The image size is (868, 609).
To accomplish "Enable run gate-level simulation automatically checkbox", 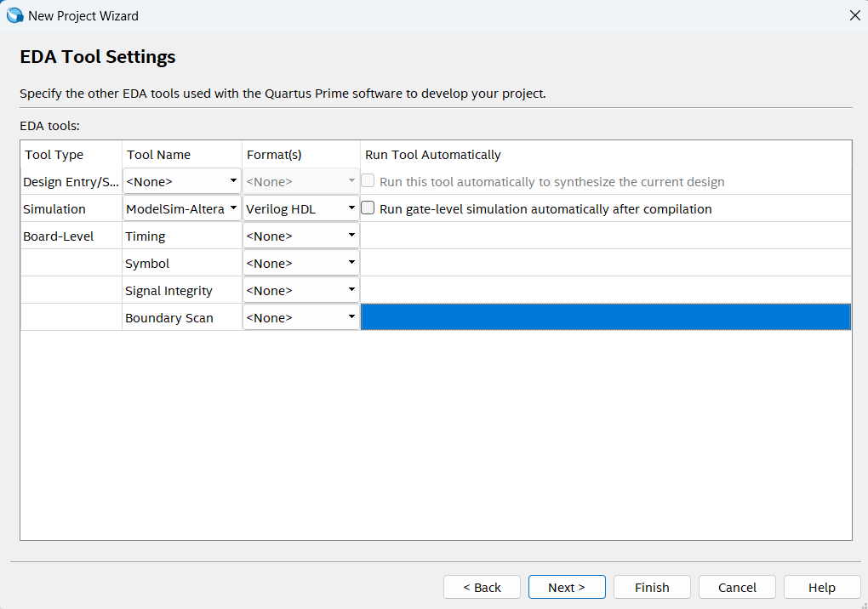I will point(368,208).
